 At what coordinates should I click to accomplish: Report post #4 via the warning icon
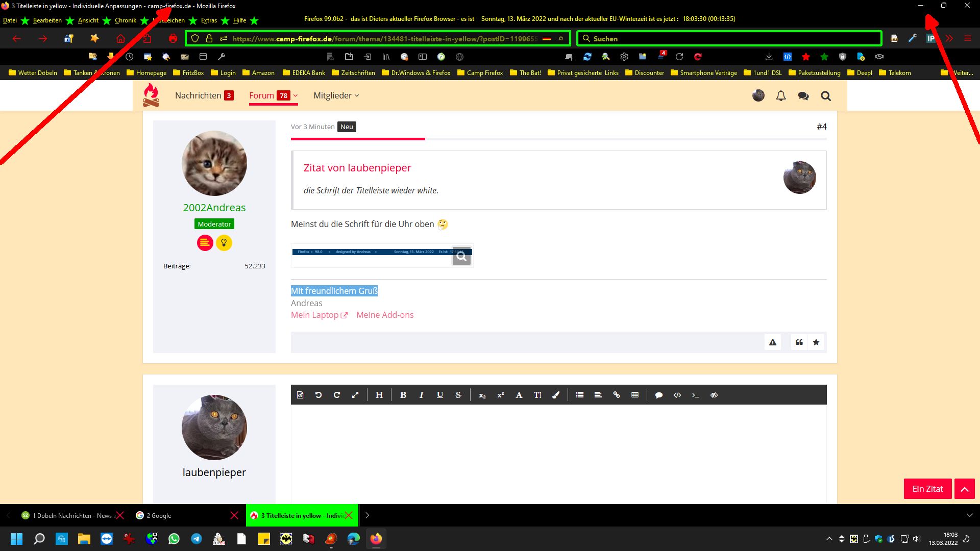pyautogui.click(x=772, y=342)
